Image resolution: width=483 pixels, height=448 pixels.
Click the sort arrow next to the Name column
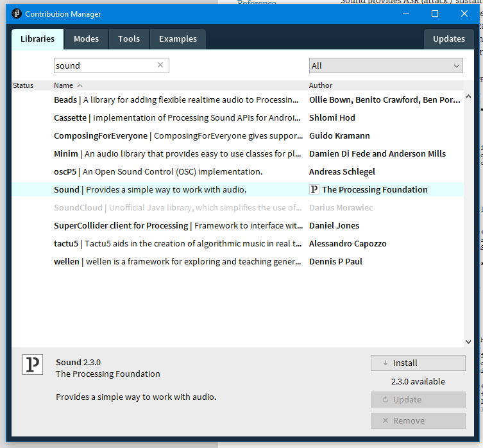80,86
